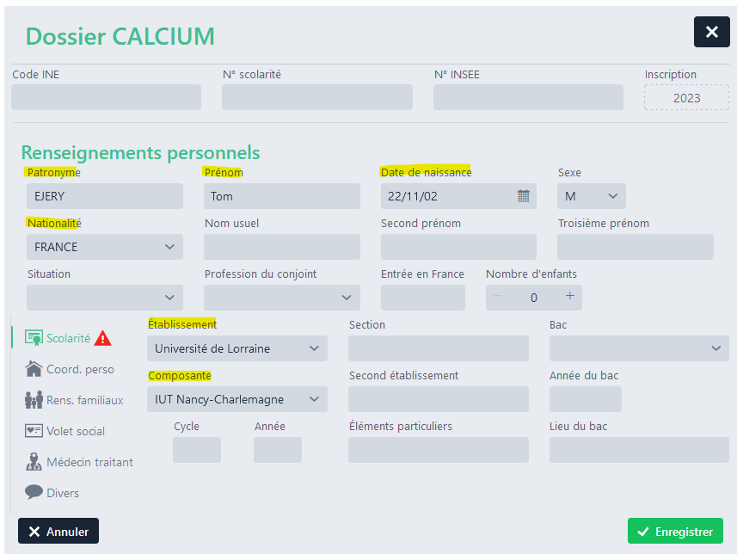Open the Composante dropdown showing IUT Nancy-Charlemagne
Viewport: 743px width, 560px height.
pyautogui.click(x=237, y=399)
